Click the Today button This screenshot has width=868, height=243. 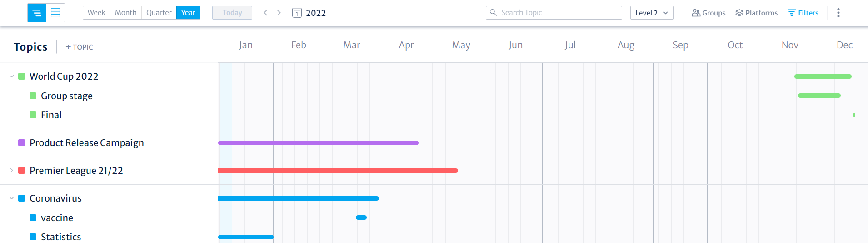(x=232, y=13)
